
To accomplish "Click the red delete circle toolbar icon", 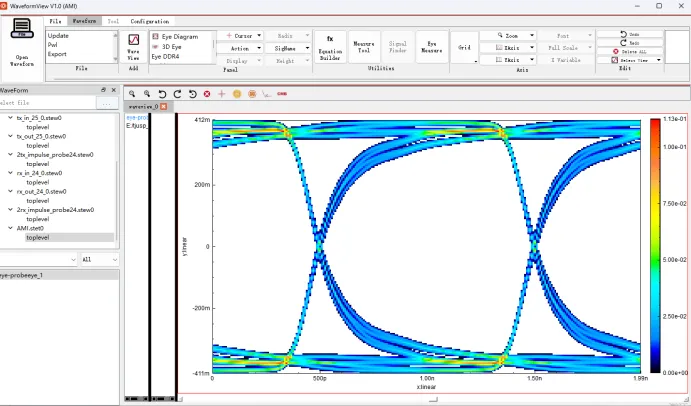I will click(x=207, y=94).
